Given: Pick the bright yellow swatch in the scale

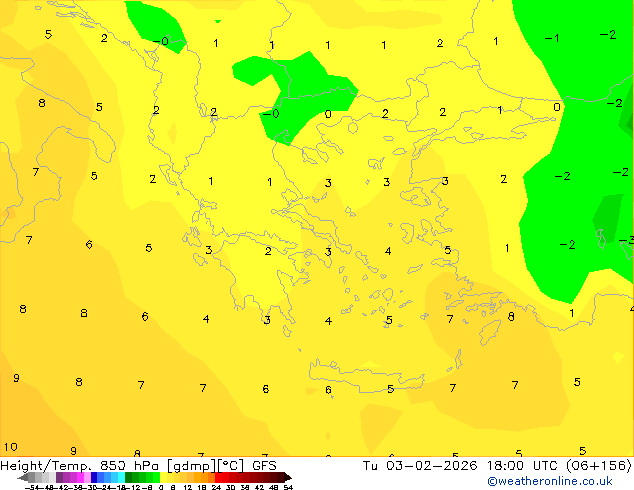Looking at the screenshot, I should tap(163, 477).
